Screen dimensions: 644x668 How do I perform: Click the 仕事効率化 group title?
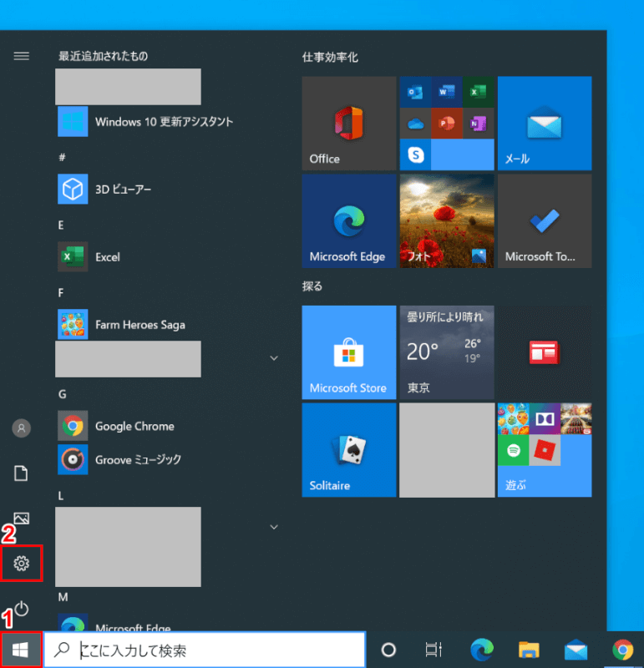330,57
